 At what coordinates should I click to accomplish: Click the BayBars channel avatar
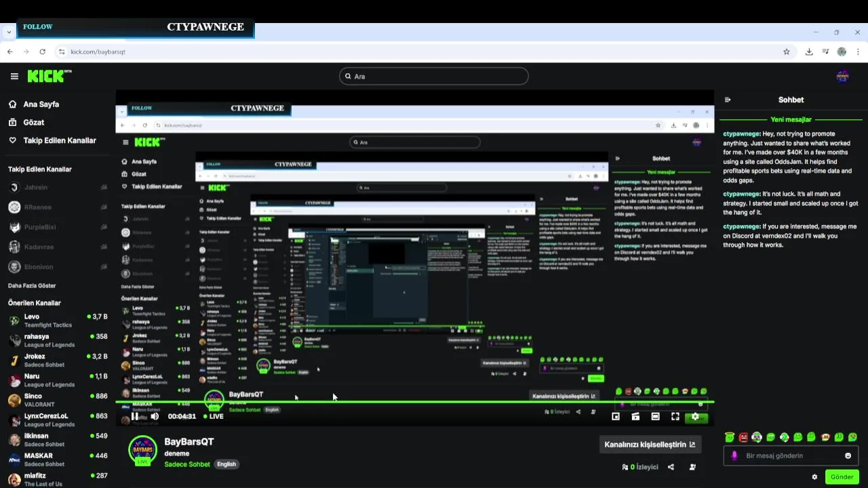tap(142, 450)
